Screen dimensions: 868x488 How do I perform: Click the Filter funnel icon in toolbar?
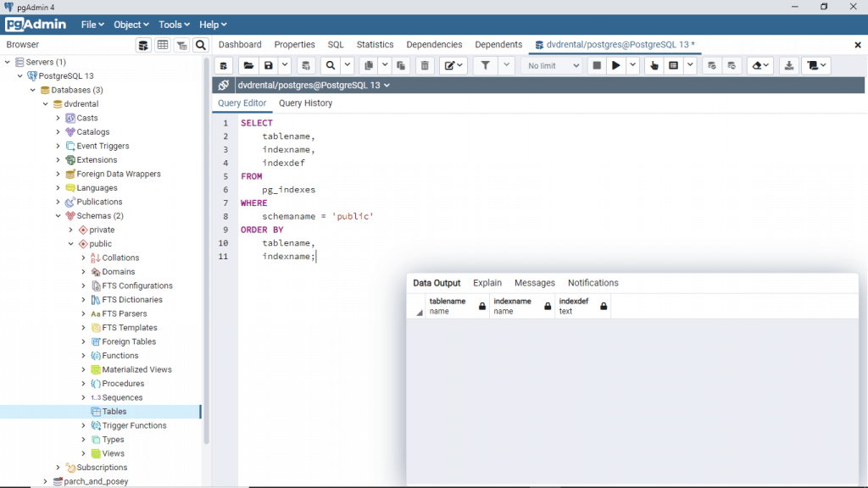point(486,65)
